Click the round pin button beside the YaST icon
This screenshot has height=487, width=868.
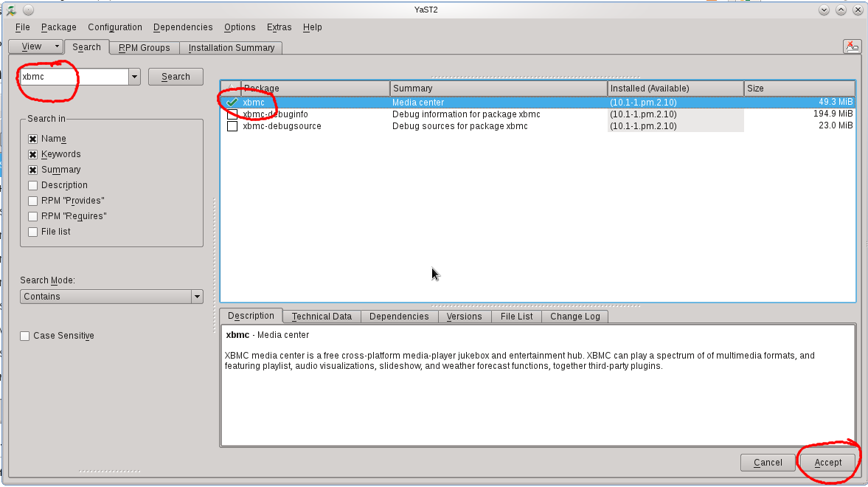click(28, 10)
